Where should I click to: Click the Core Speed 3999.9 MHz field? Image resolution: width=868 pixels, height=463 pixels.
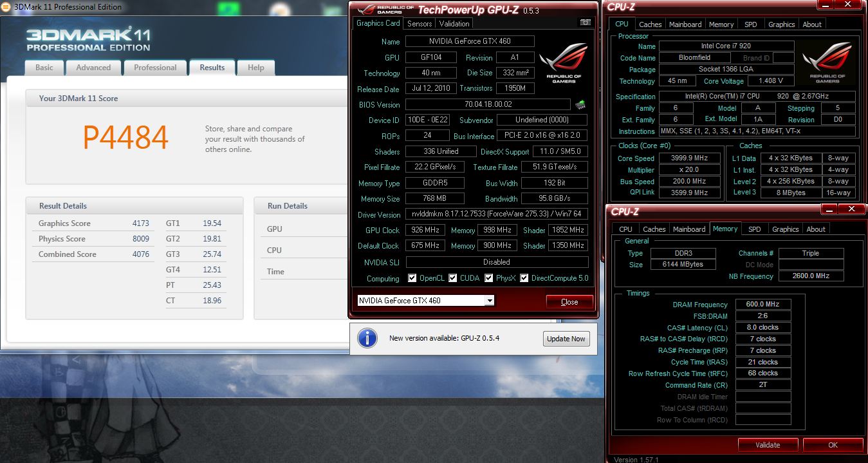pos(690,158)
